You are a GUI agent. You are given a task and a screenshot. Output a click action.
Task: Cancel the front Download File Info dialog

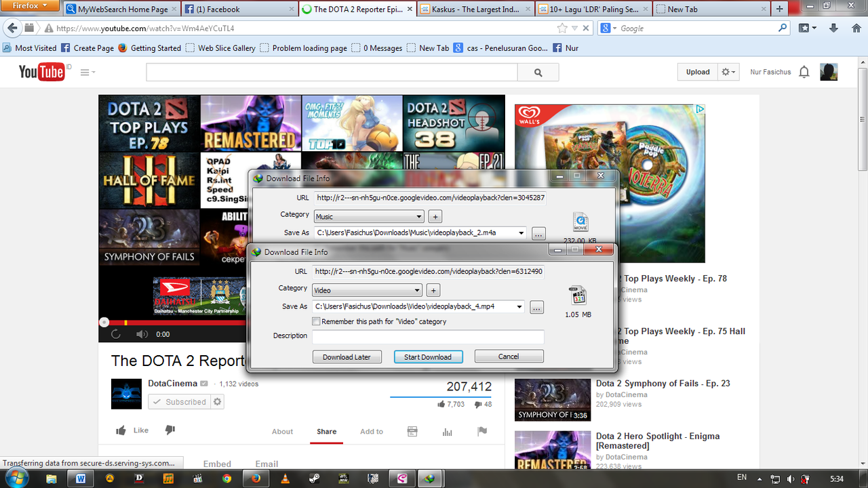[509, 357]
